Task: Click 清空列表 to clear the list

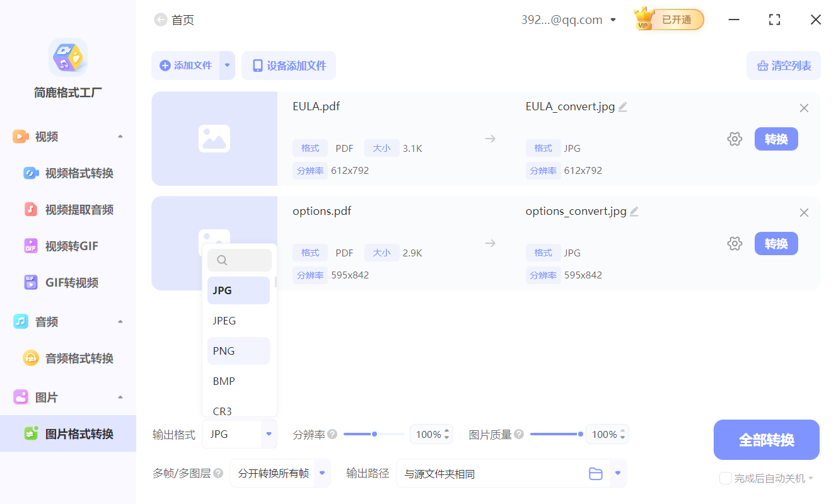Action: (x=784, y=66)
